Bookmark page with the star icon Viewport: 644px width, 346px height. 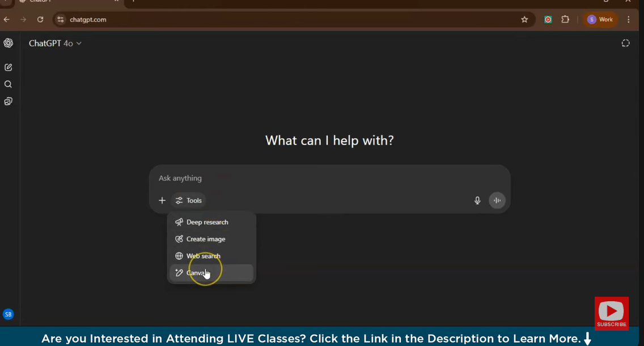pyautogui.click(x=524, y=20)
